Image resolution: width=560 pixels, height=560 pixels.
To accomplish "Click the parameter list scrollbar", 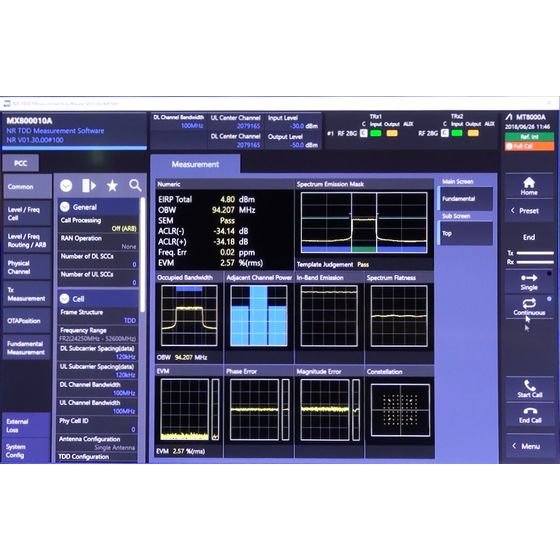I will 142,255.
